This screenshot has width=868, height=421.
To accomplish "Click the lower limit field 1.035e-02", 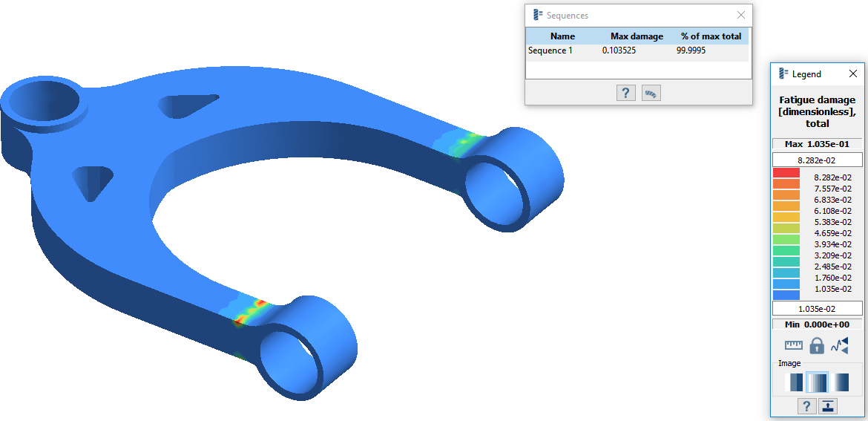I will click(817, 308).
